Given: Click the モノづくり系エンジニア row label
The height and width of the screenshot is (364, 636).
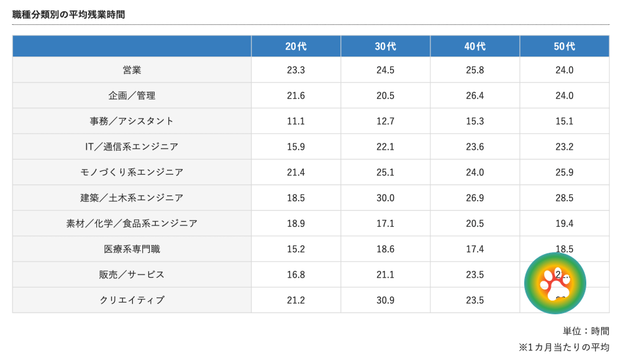Looking at the screenshot, I should click(x=132, y=173).
